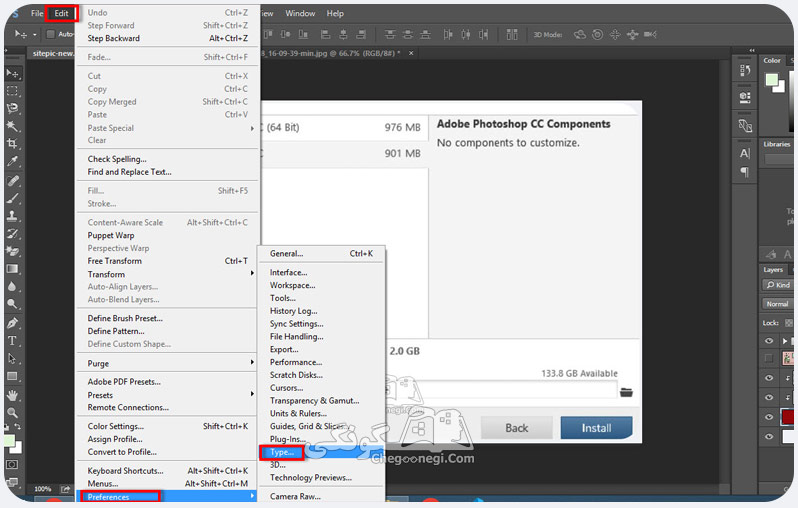Open the Normal blend mode dropdown

(777, 304)
